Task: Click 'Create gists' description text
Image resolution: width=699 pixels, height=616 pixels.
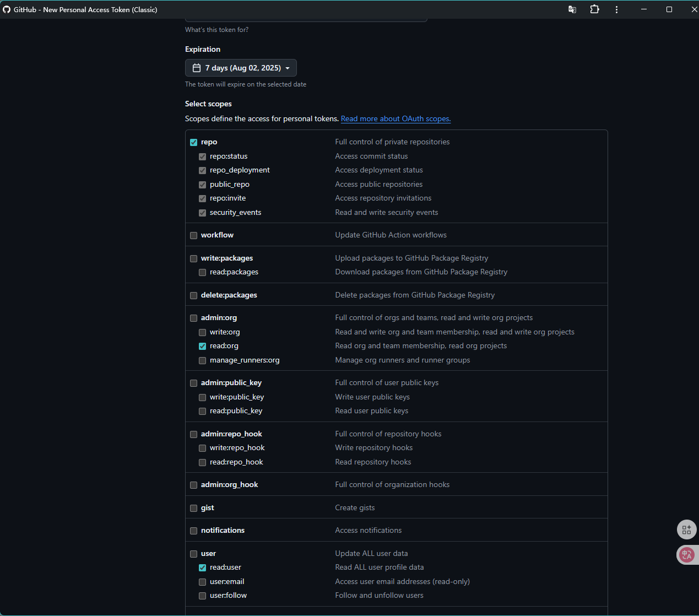Action: (355, 507)
